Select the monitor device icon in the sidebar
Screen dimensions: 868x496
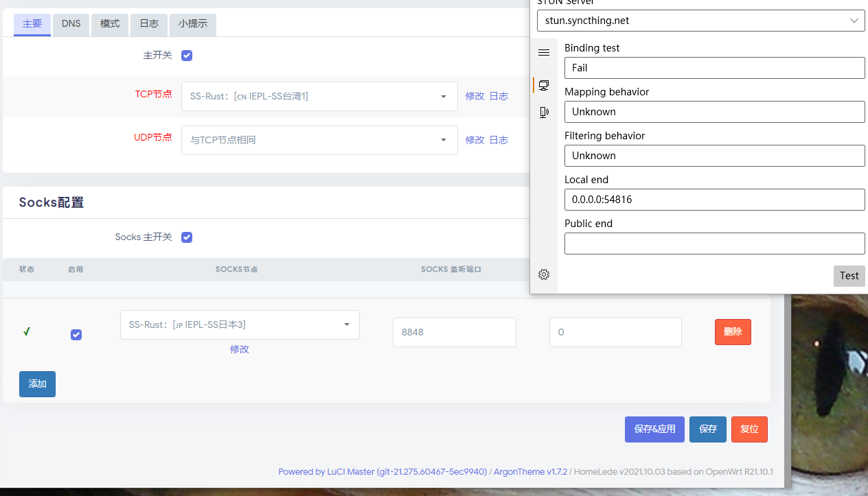tap(544, 85)
